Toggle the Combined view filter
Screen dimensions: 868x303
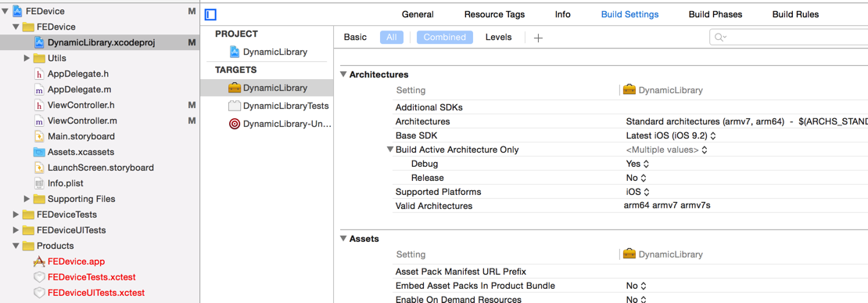click(445, 37)
